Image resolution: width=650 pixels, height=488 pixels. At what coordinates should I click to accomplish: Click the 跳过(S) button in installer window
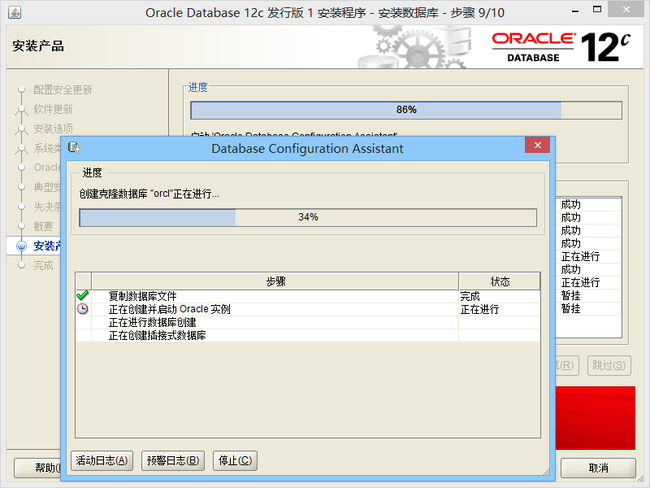coord(609,365)
